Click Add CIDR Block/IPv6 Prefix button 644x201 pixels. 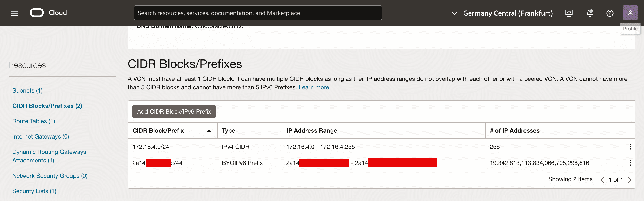point(174,111)
